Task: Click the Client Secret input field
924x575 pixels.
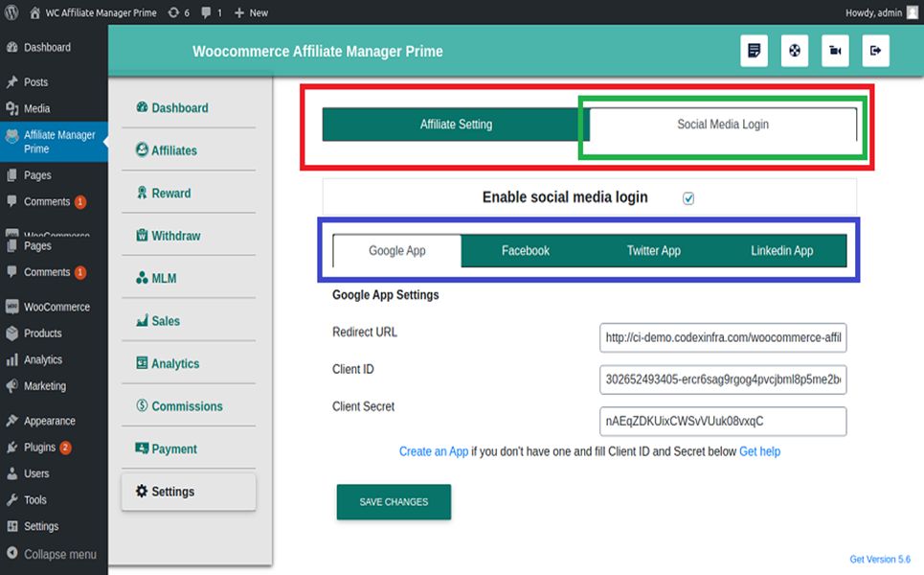Action: click(x=723, y=421)
